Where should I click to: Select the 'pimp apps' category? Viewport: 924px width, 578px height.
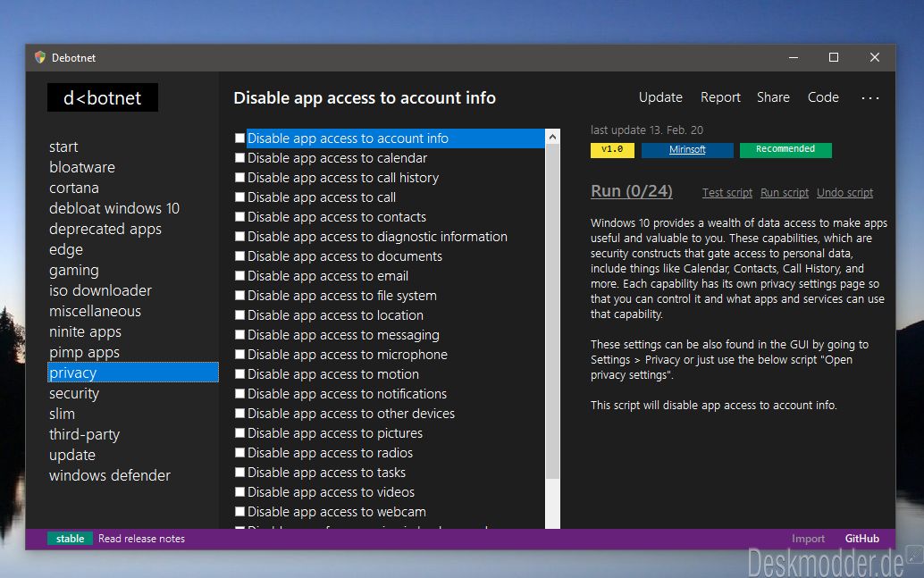(84, 352)
